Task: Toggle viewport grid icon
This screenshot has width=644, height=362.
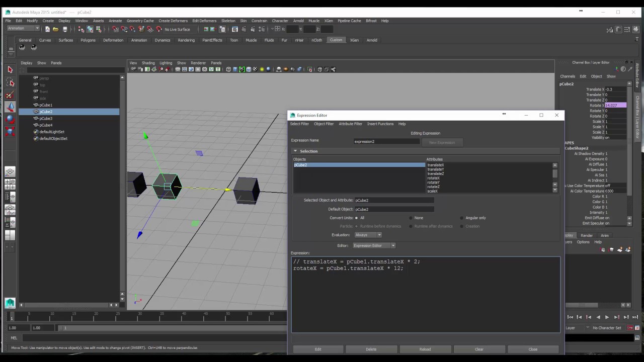Action: 178,69
